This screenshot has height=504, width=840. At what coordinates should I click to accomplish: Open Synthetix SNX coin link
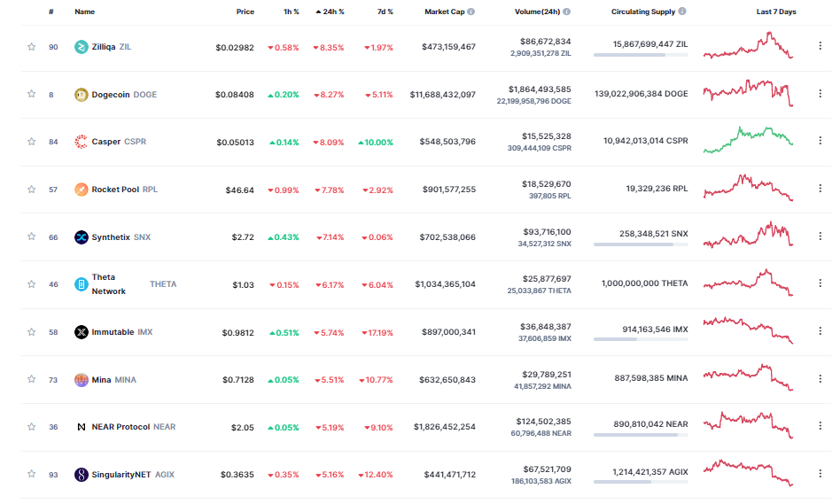coord(121,236)
